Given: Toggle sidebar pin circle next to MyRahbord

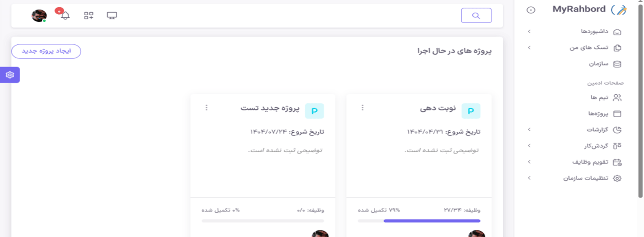Looking at the screenshot, I should coord(531,10).
